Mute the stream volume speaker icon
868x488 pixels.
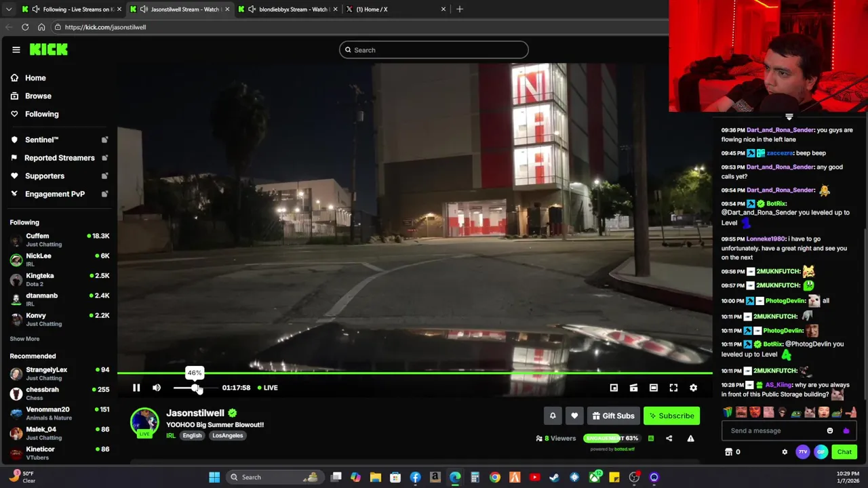[157, 388]
